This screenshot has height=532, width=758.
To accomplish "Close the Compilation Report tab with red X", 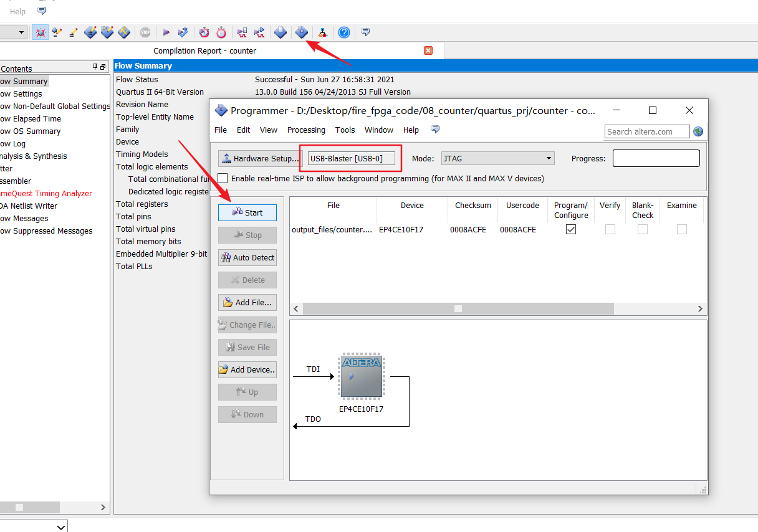I will tap(428, 50).
